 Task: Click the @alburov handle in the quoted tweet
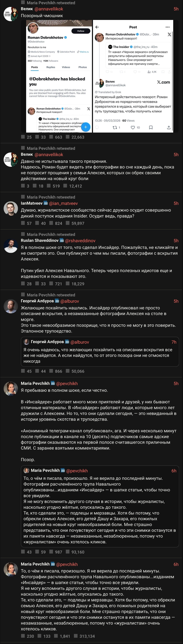pyautogui.click(x=80, y=342)
